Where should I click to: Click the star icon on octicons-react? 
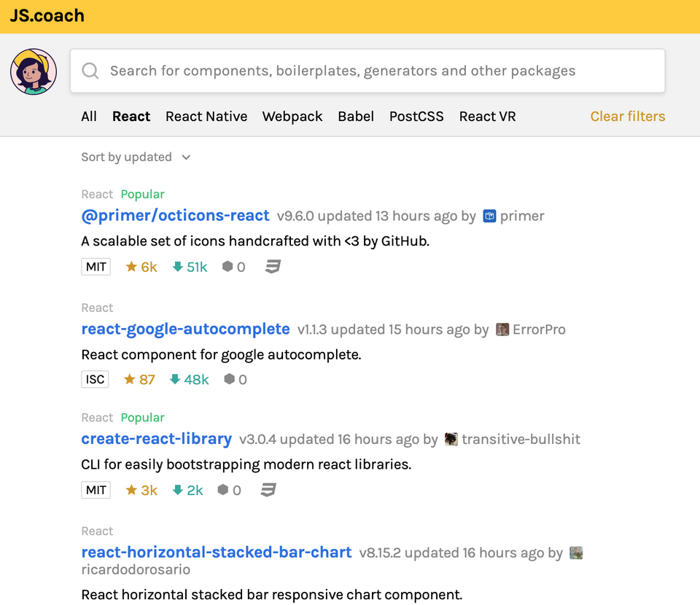coord(131,267)
